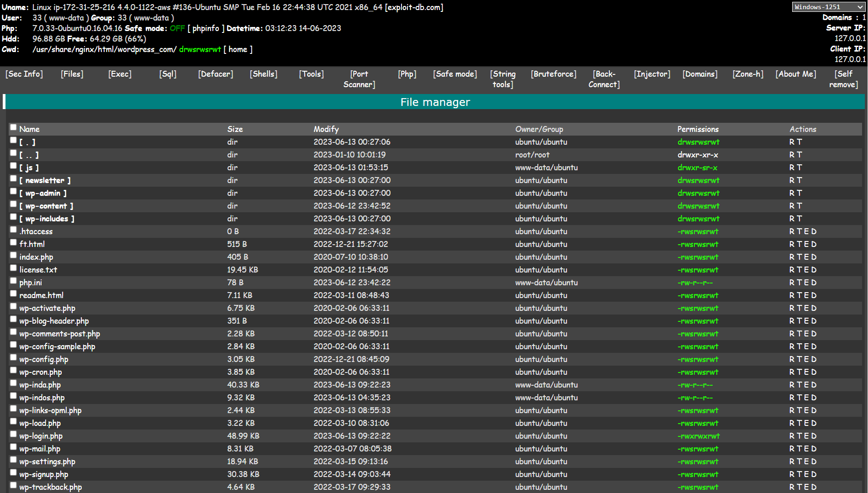The width and height of the screenshot is (868, 493).
Task: Browse into wp-includes directory
Action: coord(47,219)
